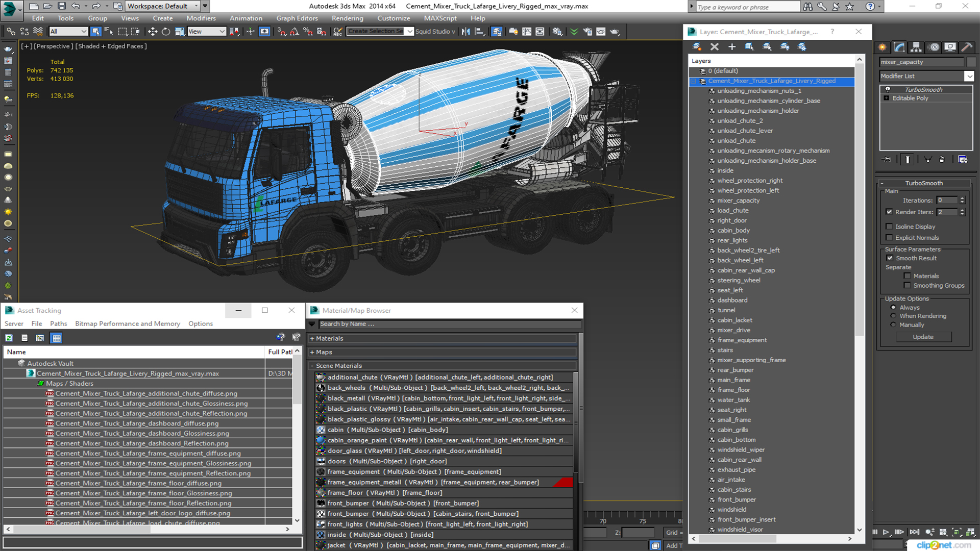Select cabin_orange_paint material row

[x=443, y=440]
